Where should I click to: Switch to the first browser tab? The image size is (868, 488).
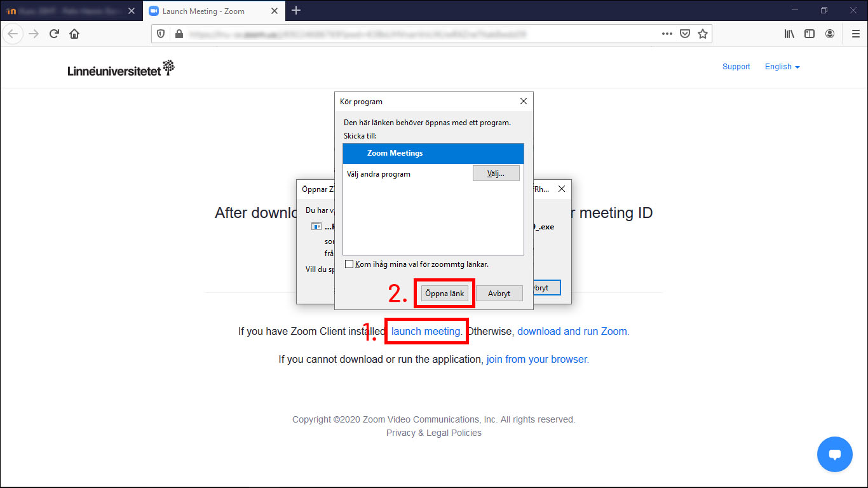(x=70, y=11)
